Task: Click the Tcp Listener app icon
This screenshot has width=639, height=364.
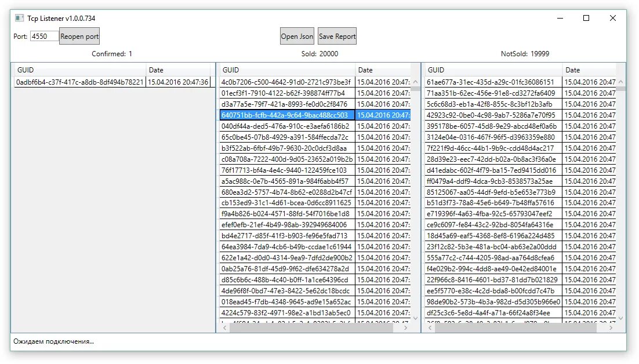Action: [x=19, y=18]
